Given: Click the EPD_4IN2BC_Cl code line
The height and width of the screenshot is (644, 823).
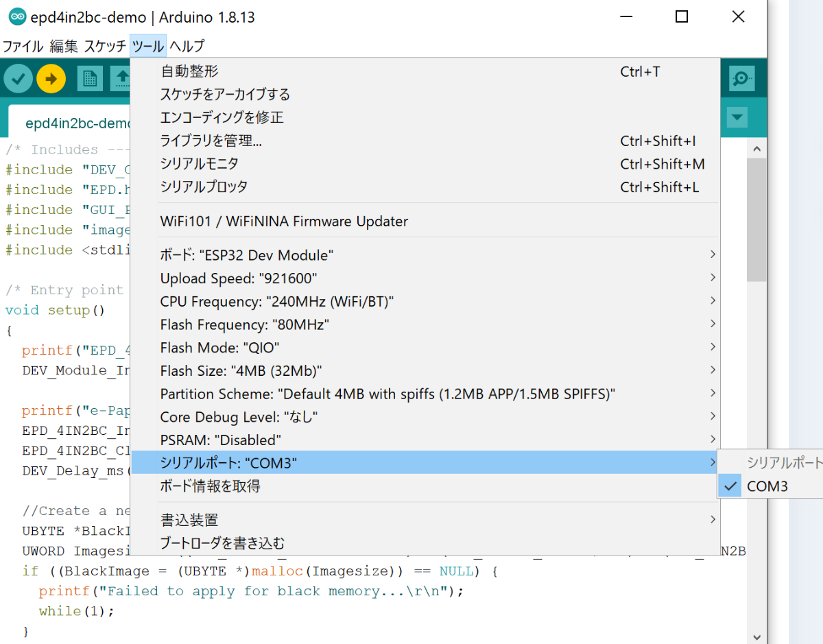Looking at the screenshot, I should coord(76,451).
